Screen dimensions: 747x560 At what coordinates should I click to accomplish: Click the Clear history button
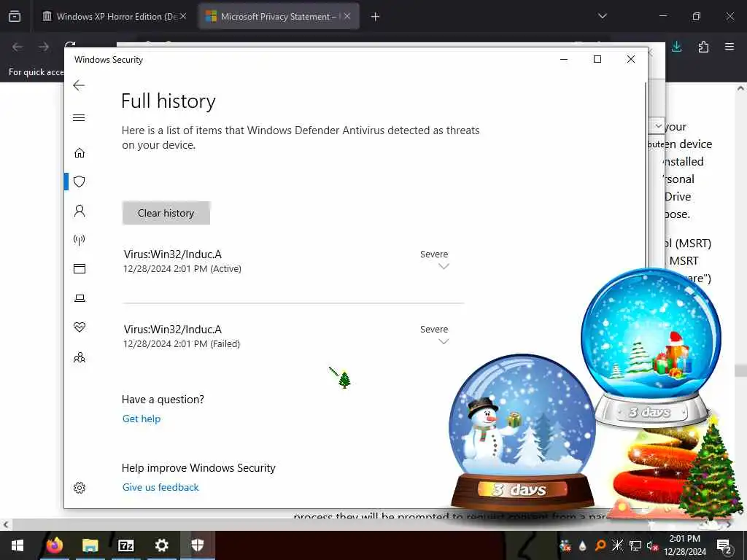tap(166, 213)
